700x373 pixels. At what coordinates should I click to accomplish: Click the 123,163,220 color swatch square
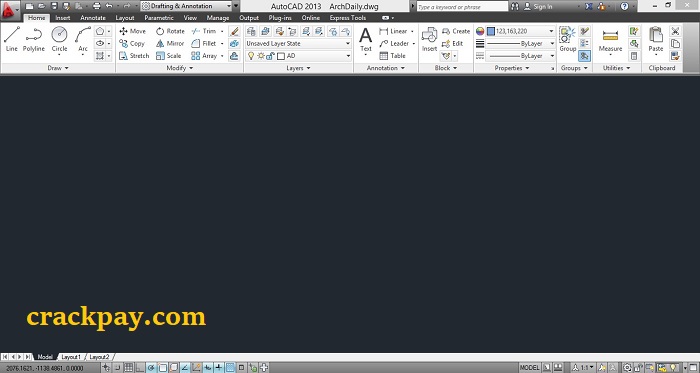pyautogui.click(x=491, y=31)
